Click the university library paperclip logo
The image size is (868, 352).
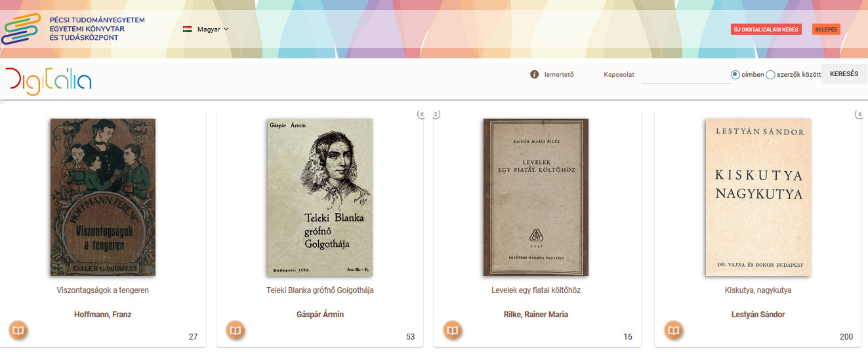tap(22, 29)
